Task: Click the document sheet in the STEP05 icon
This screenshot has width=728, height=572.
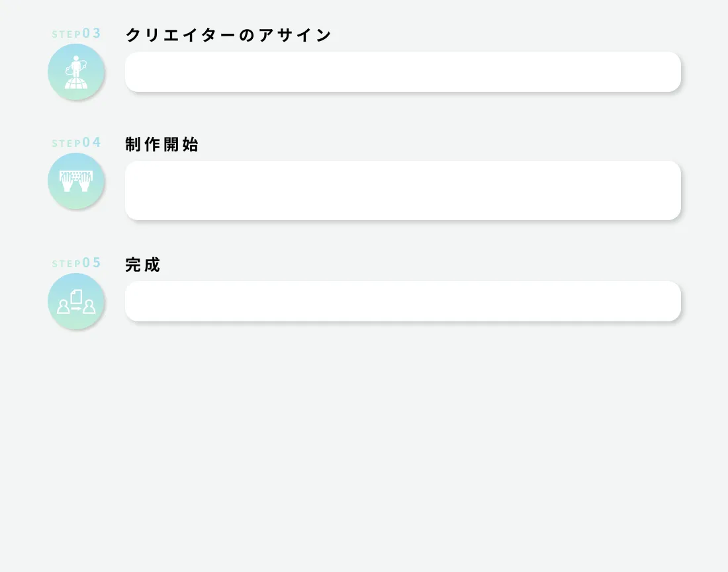Action: (x=76, y=296)
